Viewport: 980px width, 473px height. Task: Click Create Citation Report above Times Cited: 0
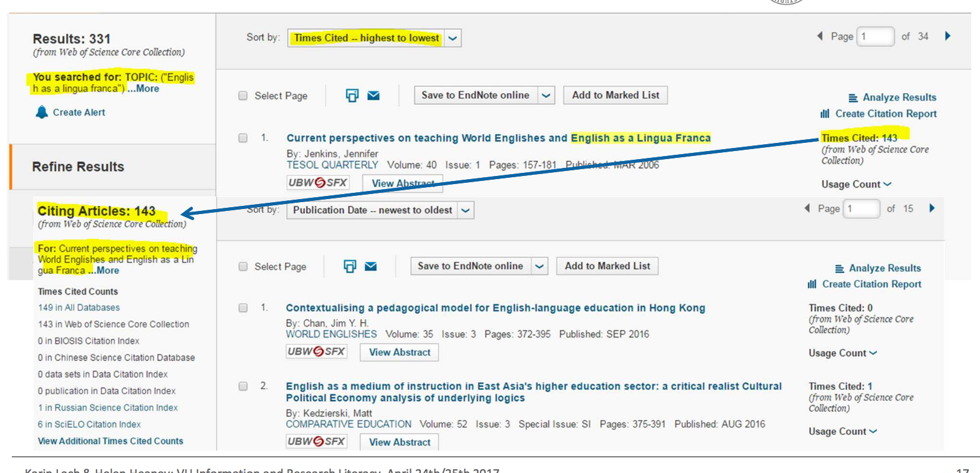[865, 285]
